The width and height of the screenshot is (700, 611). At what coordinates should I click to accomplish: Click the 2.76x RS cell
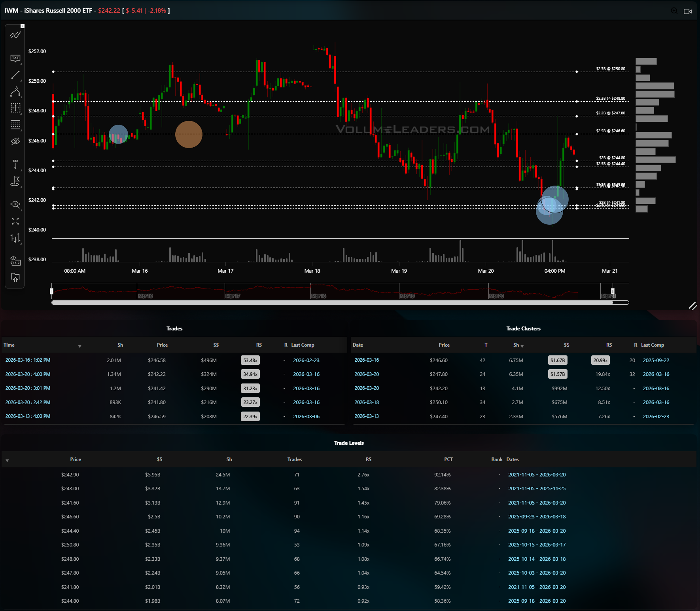363,475
